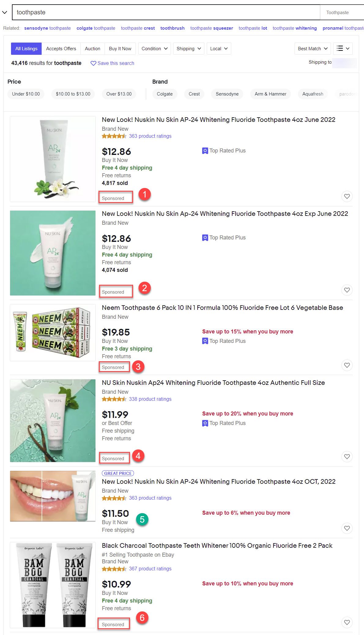
Task: Click into the toothpaste search field
Action: tap(166, 12)
